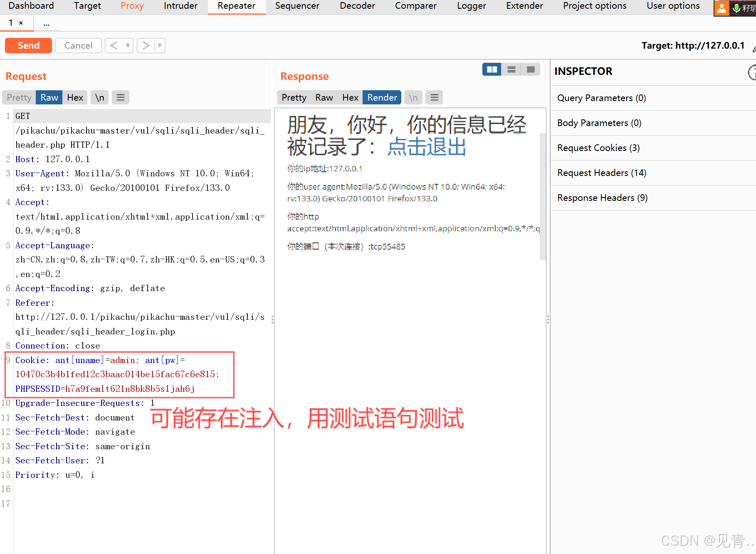The height and width of the screenshot is (554, 756).
Task: Click the PHPSESSID cookie value
Action: pos(130,389)
